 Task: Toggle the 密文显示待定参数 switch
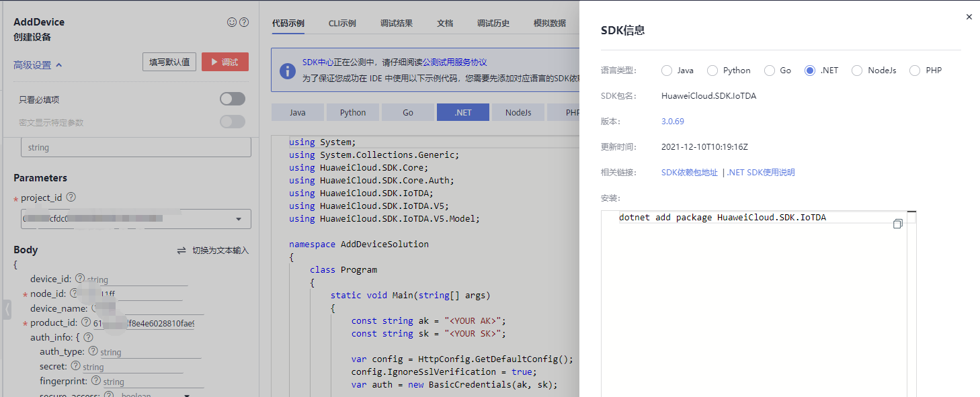coord(233,122)
